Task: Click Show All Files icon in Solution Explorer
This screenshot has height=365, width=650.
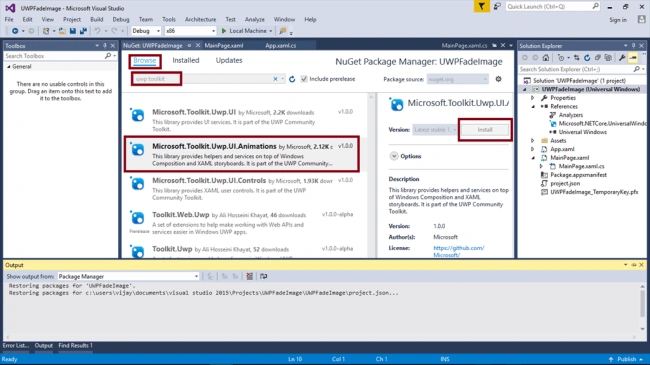Action: (608, 58)
